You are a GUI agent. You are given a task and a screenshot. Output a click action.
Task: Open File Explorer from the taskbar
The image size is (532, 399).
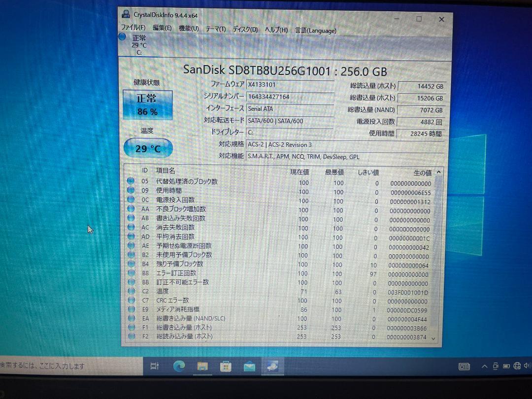coord(202,366)
